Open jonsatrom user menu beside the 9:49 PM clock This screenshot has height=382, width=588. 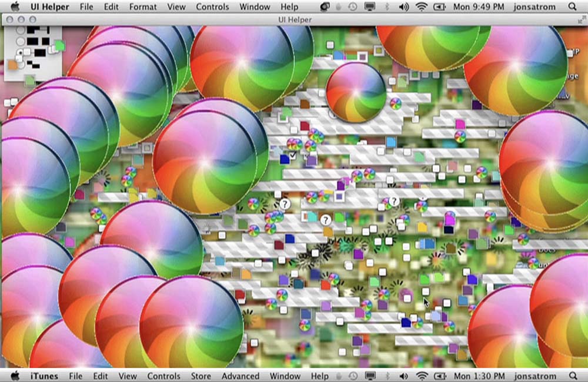pos(534,6)
